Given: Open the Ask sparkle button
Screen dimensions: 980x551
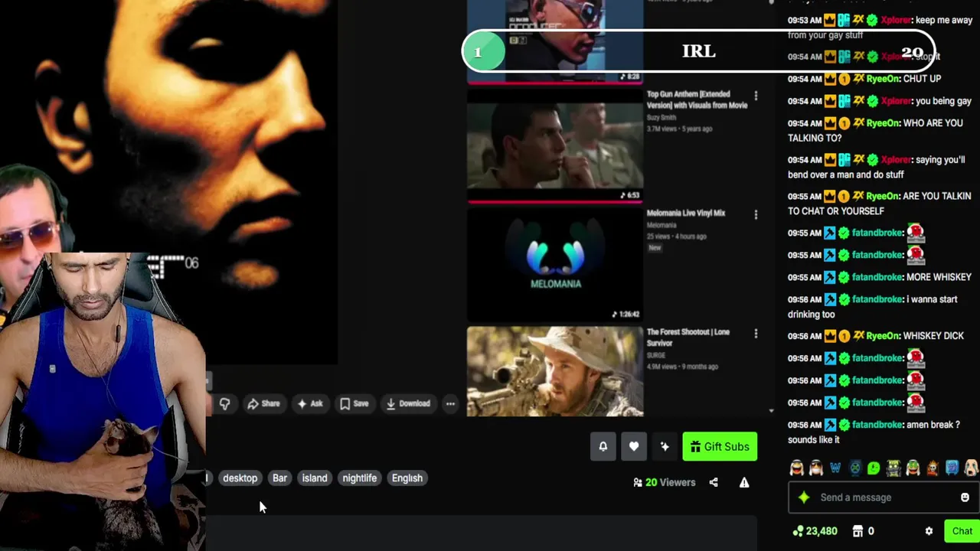Looking at the screenshot, I should pyautogui.click(x=309, y=403).
